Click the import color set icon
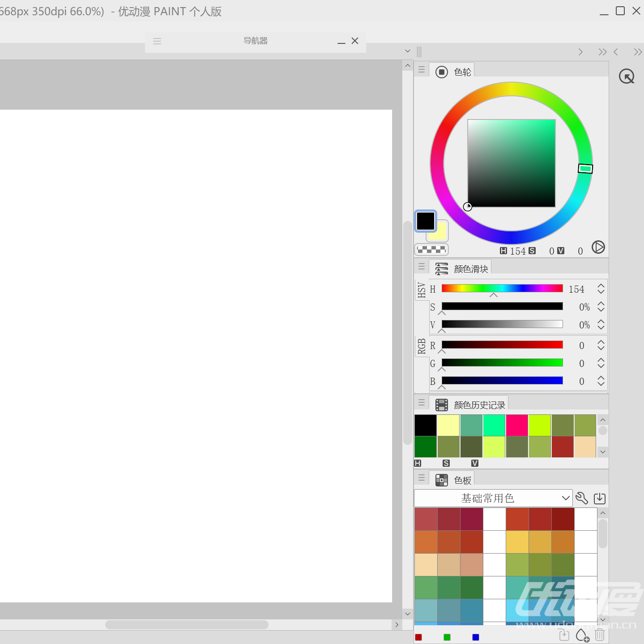This screenshot has width=644, height=644. click(x=600, y=498)
